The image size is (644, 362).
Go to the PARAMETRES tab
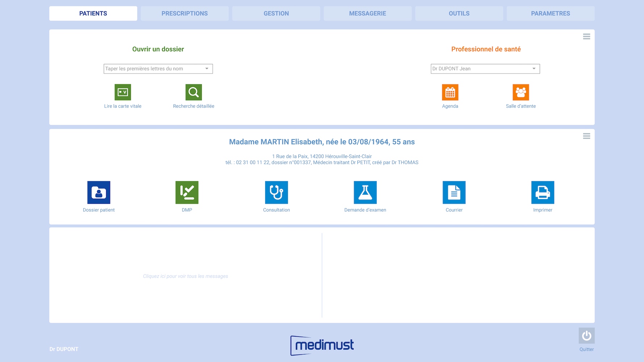(550, 13)
